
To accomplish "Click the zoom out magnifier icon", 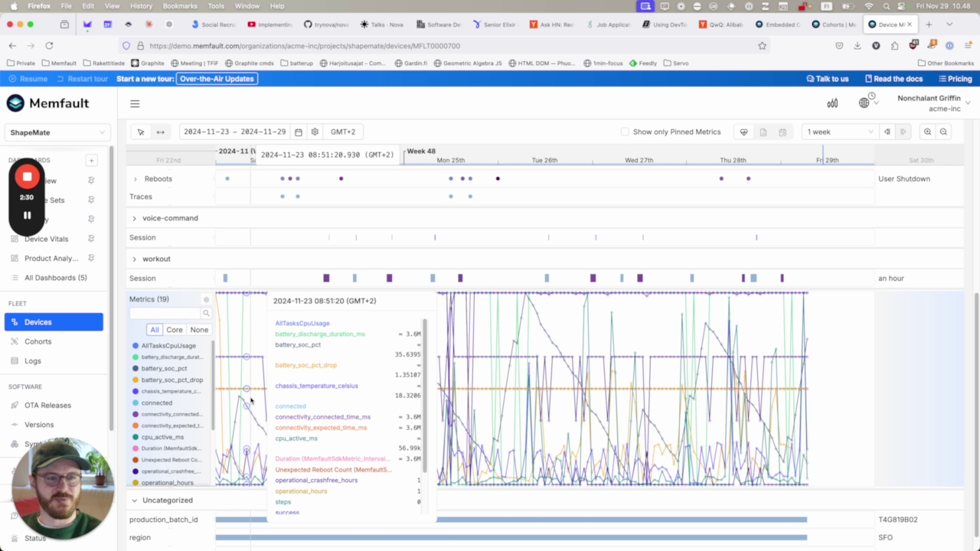I will click(x=943, y=132).
